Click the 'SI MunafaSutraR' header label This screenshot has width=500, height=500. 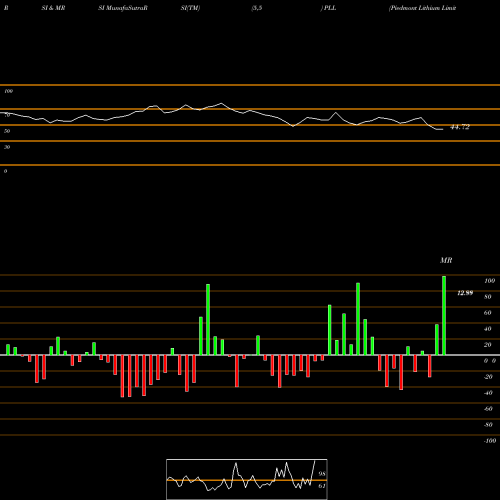(123, 8)
